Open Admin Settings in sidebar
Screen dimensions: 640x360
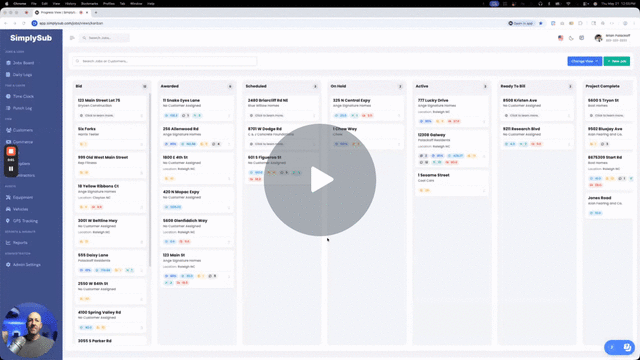(x=23, y=264)
